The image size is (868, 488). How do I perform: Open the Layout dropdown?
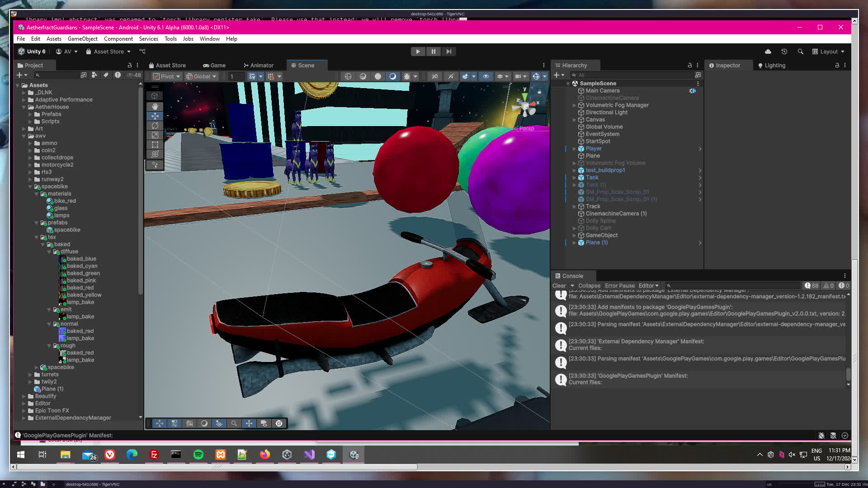tap(829, 52)
